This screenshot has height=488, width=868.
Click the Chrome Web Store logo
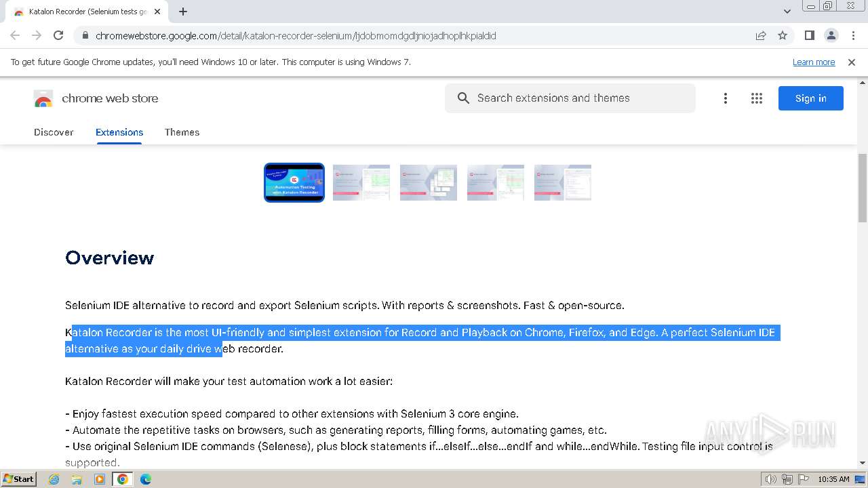pyautogui.click(x=43, y=98)
